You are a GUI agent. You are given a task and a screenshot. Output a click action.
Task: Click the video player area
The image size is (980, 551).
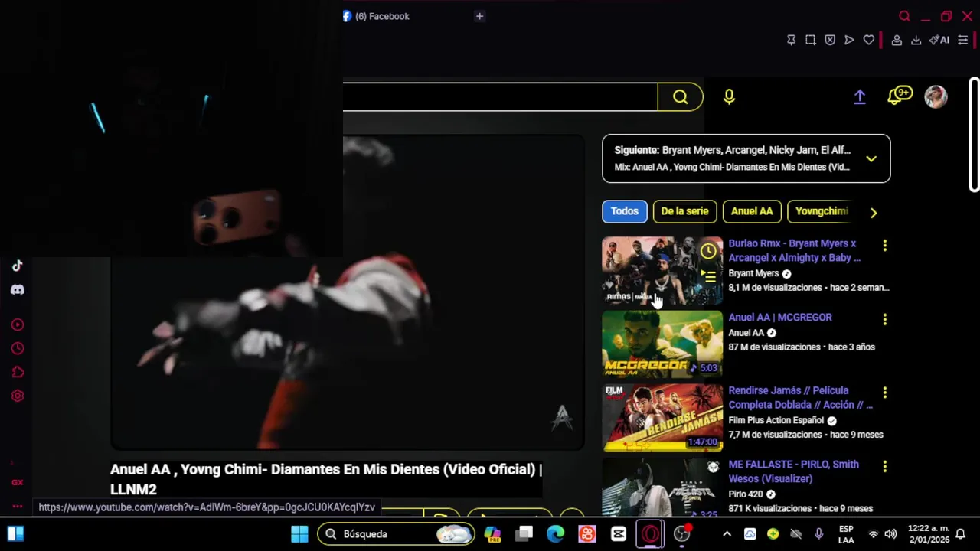tap(348, 292)
